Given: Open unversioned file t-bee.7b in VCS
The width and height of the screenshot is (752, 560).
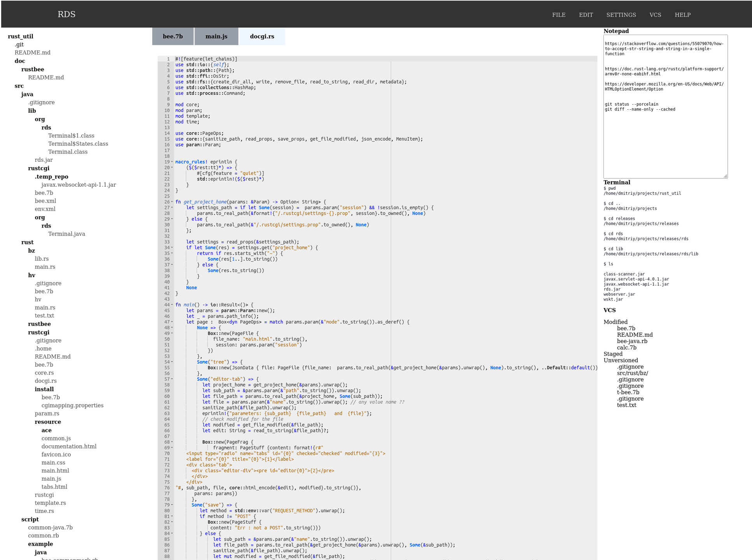Looking at the screenshot, I should (628, 392).
